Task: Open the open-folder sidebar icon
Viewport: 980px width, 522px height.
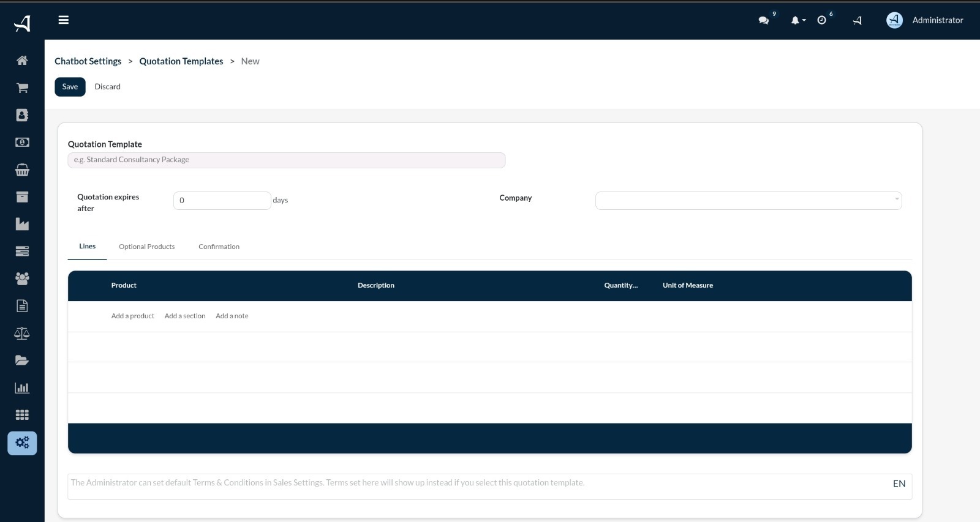Action: 22,360
